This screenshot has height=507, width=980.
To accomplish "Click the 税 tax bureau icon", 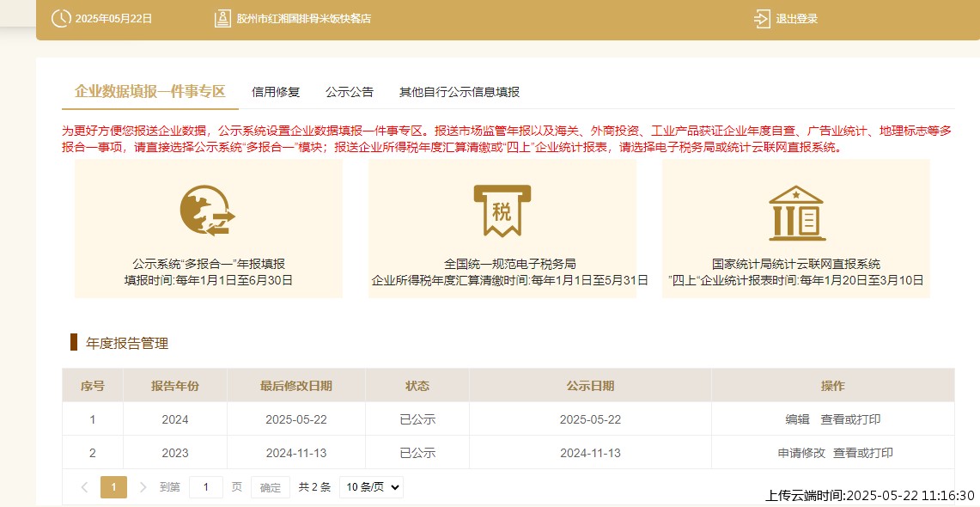I will tap(502, 211).
